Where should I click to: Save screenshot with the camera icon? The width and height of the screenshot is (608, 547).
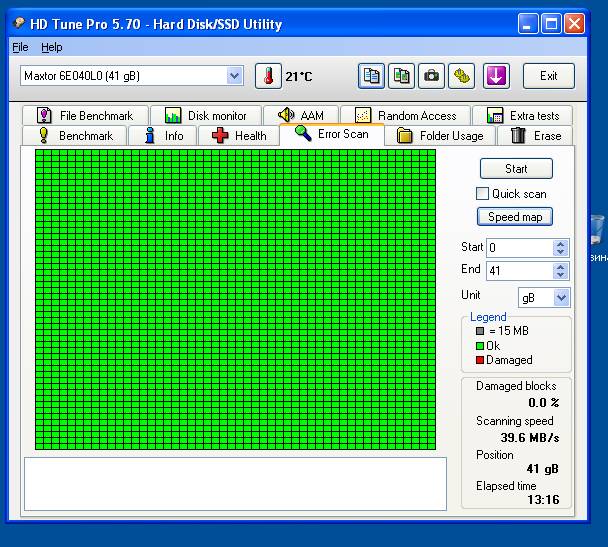pyautogui.click(x=431, y=76)
